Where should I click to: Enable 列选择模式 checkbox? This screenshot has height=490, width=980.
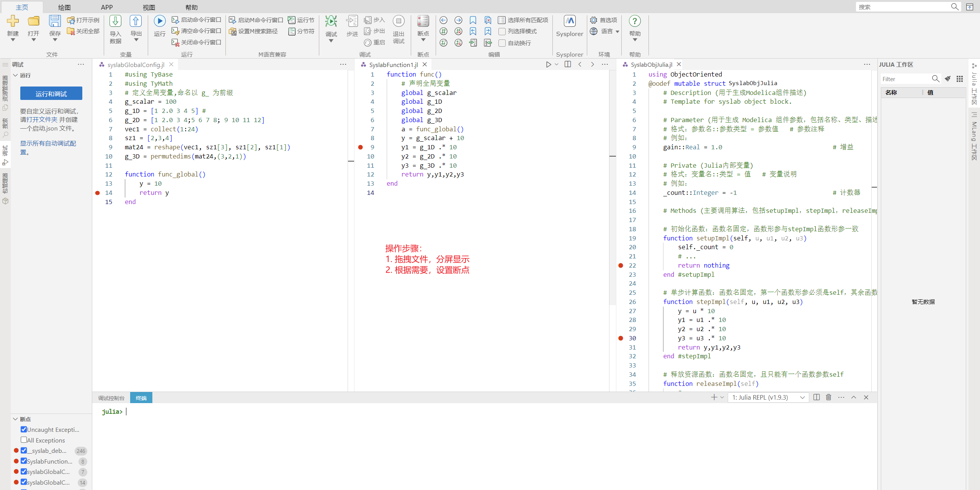coord(502,31)
